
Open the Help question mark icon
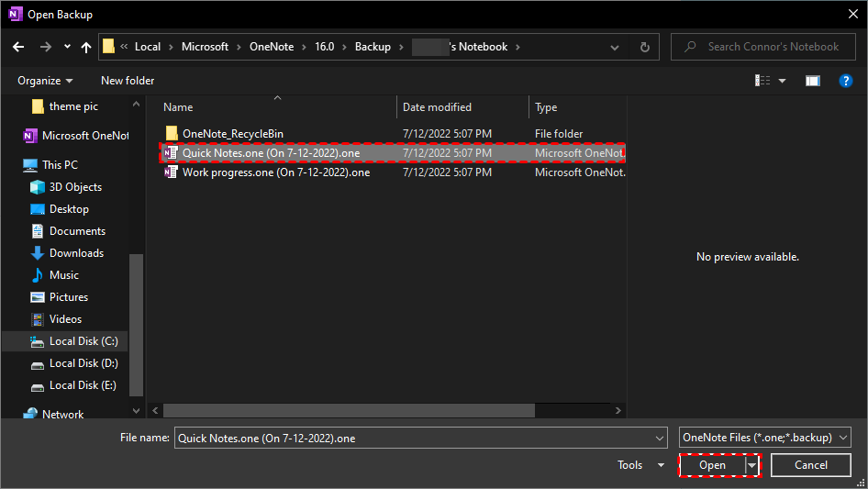point(846,81)
